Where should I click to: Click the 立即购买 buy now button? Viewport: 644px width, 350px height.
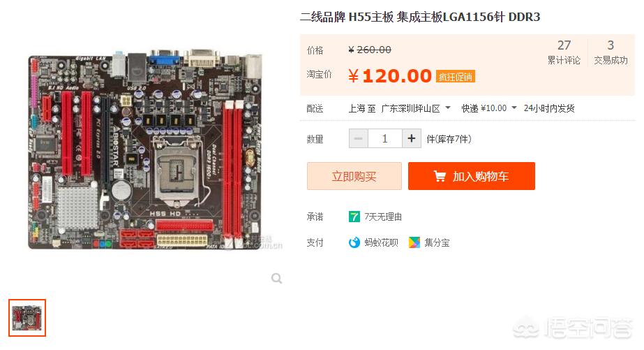point(354,176)
